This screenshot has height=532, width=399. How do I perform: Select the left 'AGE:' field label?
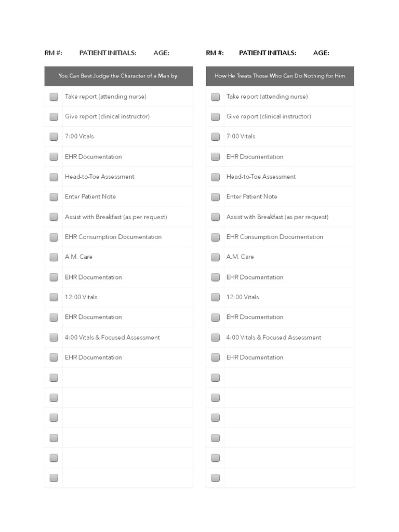click(162, 53)
